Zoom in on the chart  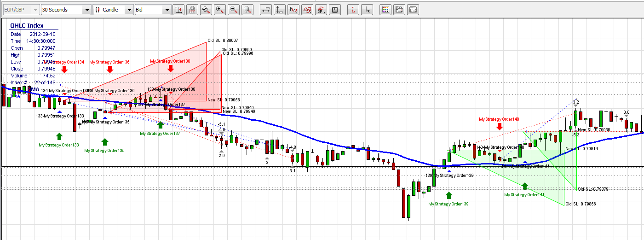pyautogui.click(x=220, y=9)
